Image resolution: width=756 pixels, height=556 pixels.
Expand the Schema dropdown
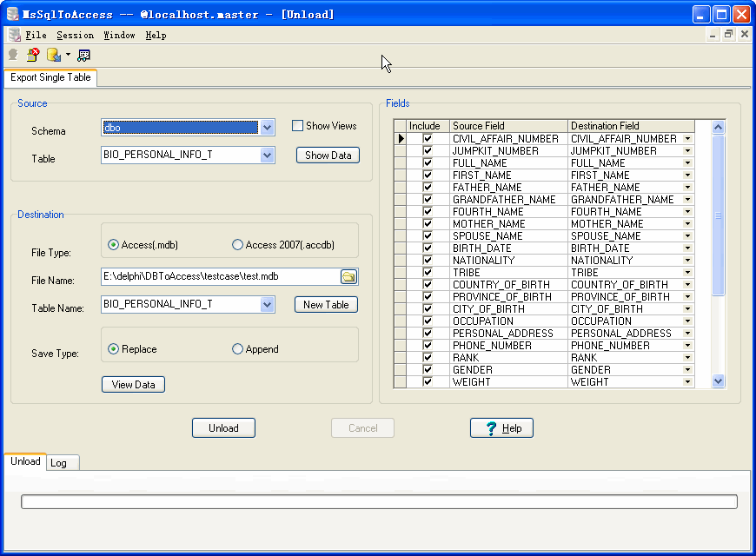point(267,128)
